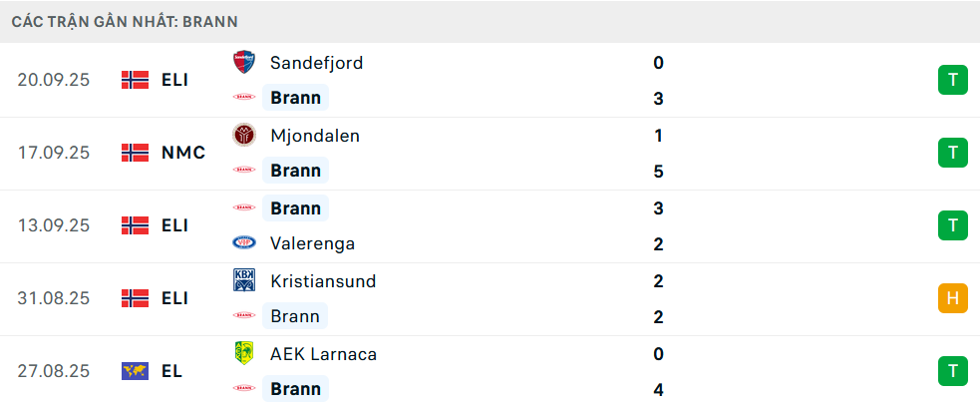The width and height of the screenshot is (980, 406).
Task: Open the Valerenga team link
Action: [312, 243]
